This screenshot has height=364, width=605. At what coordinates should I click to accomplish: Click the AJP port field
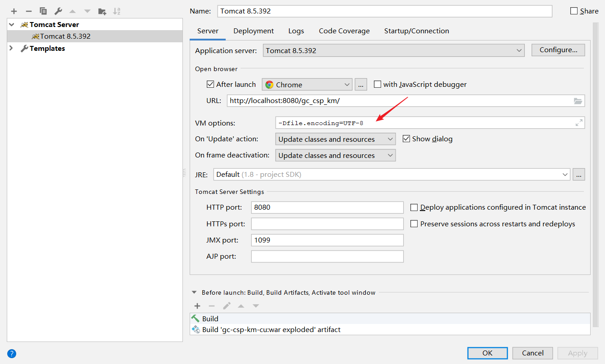pos(327,256)
